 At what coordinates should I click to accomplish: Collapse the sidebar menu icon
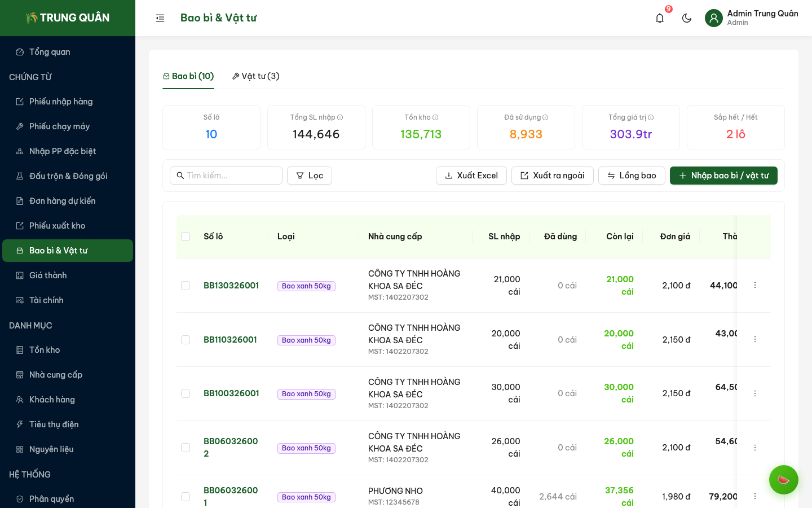click(x=160, y=18)
